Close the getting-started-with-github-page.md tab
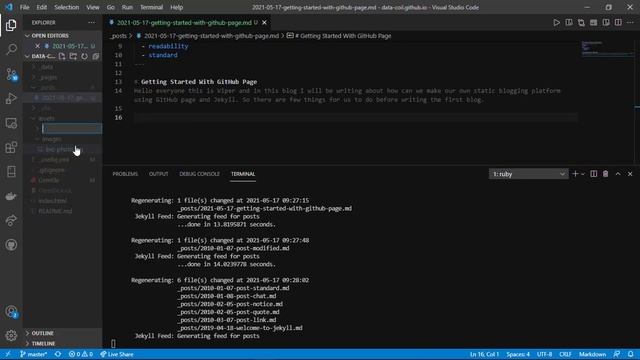 point(264,22)
